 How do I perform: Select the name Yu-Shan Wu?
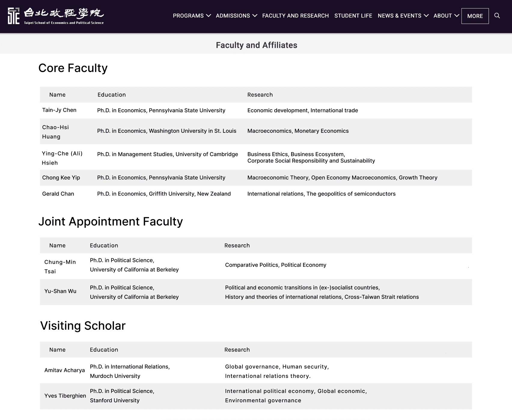(x=60, y=291)
